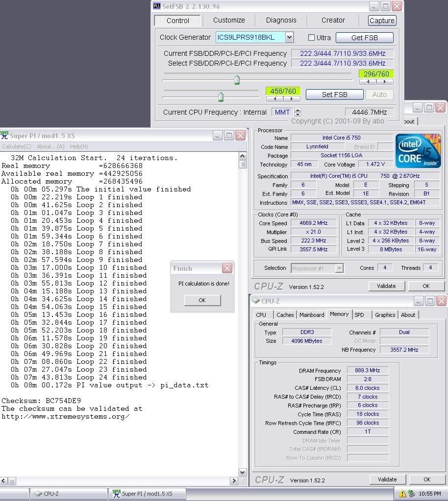Click the Core Speed value 4669.2 MHz
The width and height of the screenshot is (448, 501).
click(x=313, y=223)
